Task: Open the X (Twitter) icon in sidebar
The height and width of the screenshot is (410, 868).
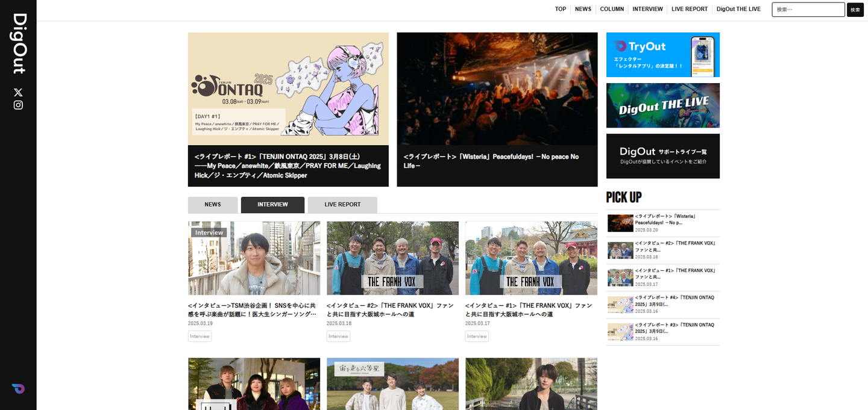Action: [18, 92]
